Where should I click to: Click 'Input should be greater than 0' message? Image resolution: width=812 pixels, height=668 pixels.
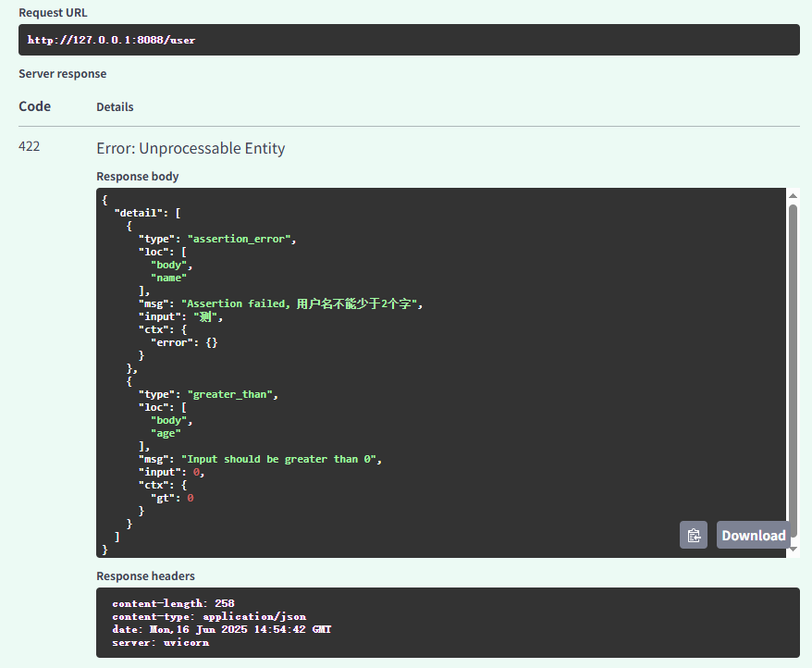coord(278,459)
